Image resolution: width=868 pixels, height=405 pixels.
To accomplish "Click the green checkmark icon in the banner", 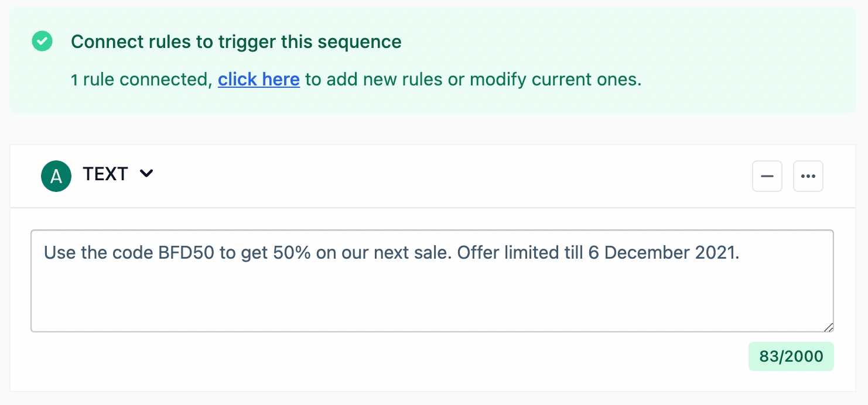I will (x=42, y=42).
